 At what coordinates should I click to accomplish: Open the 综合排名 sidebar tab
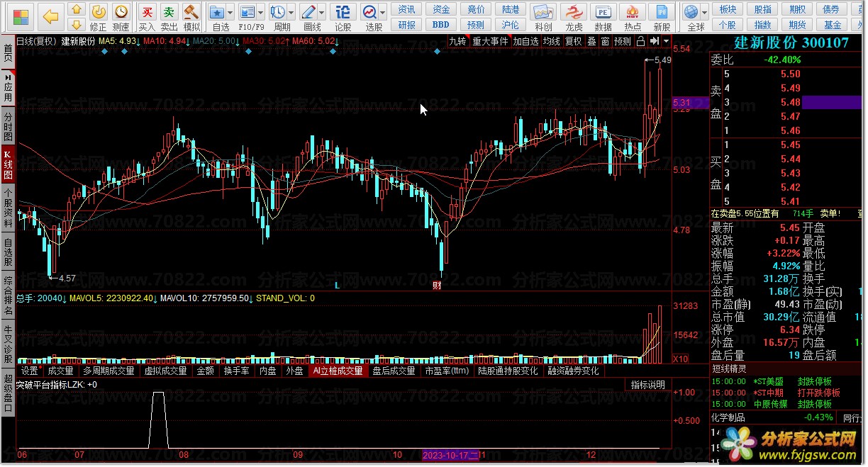click(x=8, y=296)
